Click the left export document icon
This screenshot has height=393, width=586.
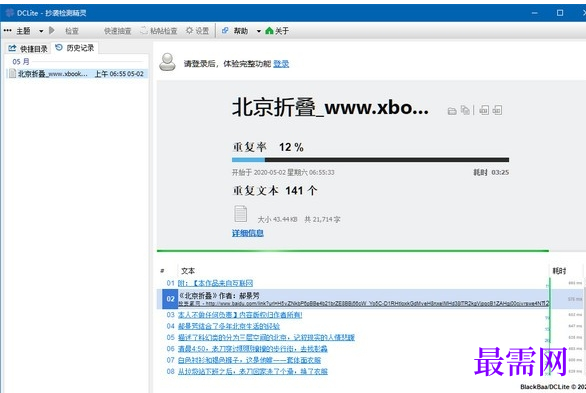point(484,110)
